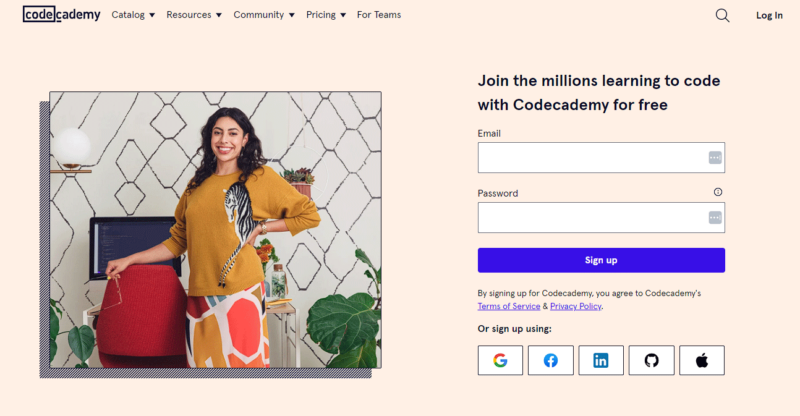Open the Privacy Policy link
Viewport: 800px width, 416px height.
click(576, 306)
